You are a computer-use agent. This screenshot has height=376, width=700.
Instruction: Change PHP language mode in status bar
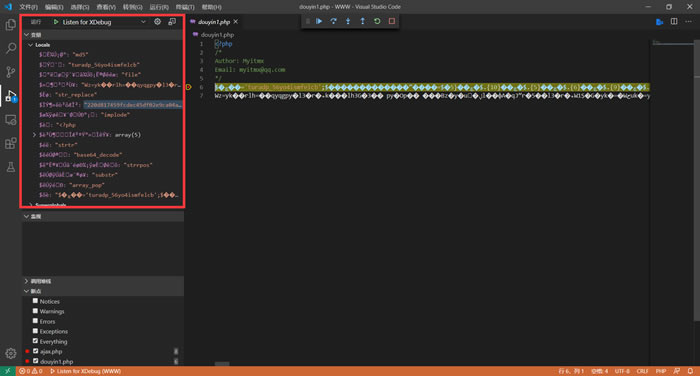[661, 371]
